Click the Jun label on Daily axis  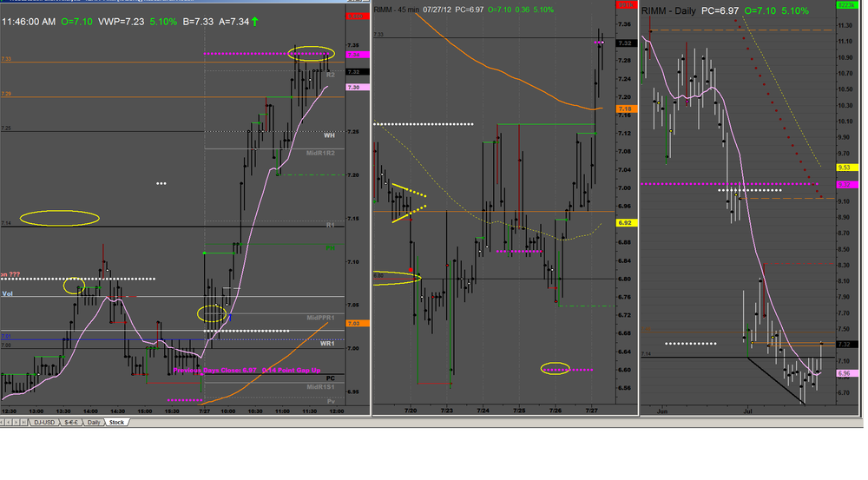coord(661,411)
